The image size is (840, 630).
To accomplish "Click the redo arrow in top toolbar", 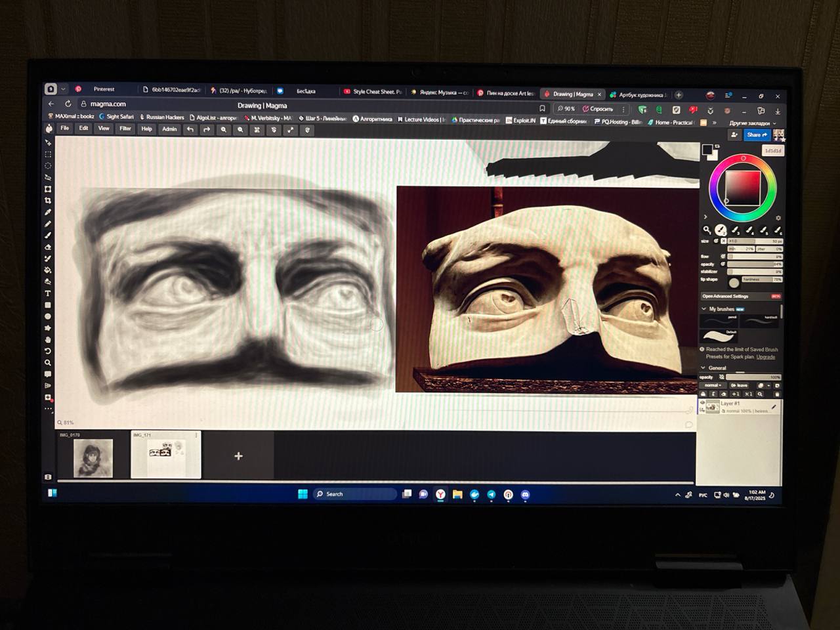I will coord(207,129).
